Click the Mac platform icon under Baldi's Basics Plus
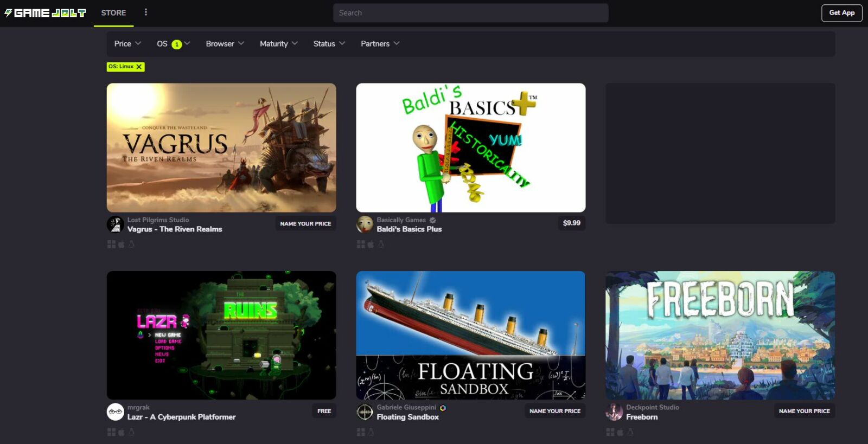 [x=371, y=244]
